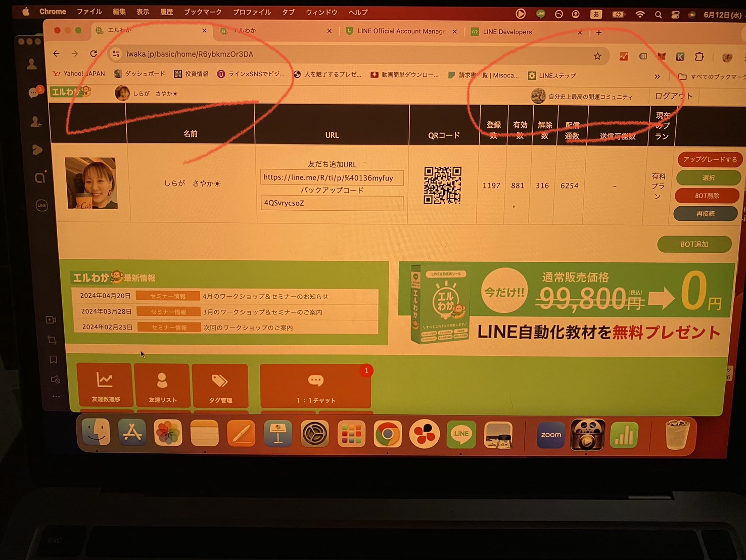Viewport: 746px width, 560px height.
Task: Open Photos from the Dock
Action: (x=168, y=434)
